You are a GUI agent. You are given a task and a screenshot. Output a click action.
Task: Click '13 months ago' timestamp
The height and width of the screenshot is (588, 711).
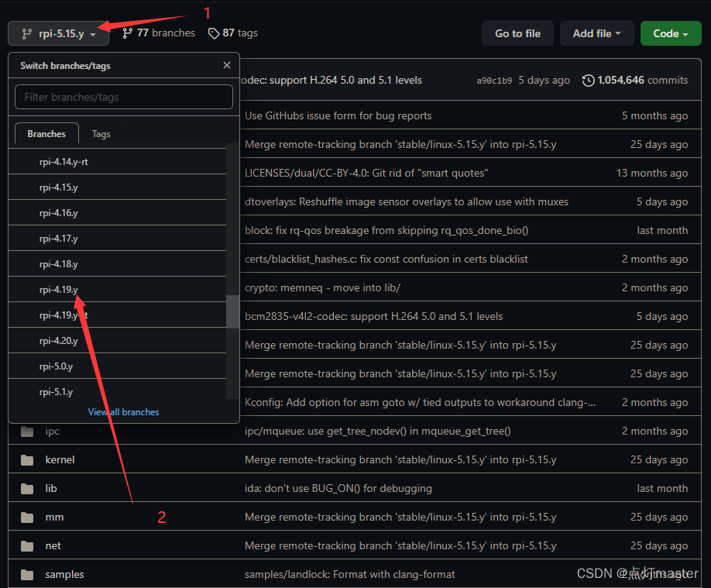click(652, 173)
